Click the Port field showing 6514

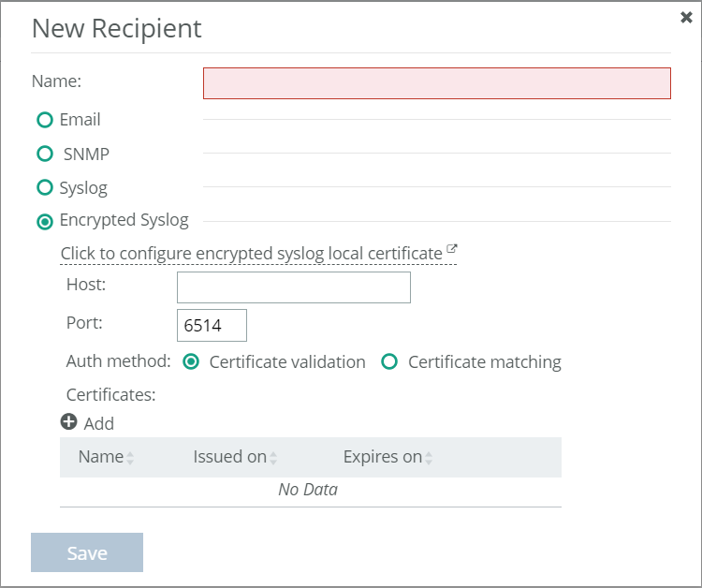[212, 326]
